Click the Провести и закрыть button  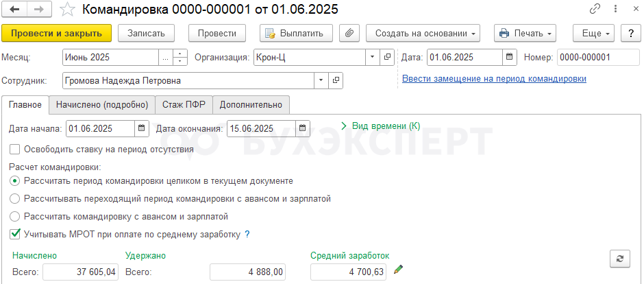[x=56, y=33]
